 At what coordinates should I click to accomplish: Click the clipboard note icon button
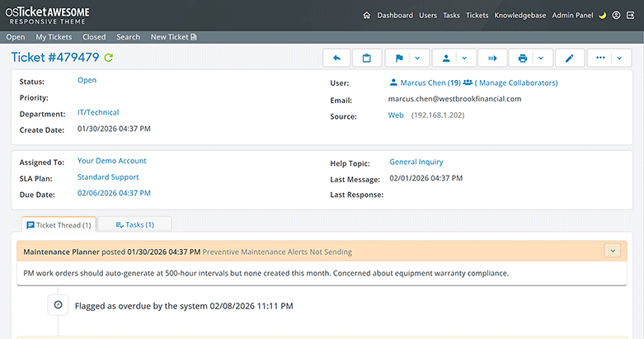click(367, 59)
